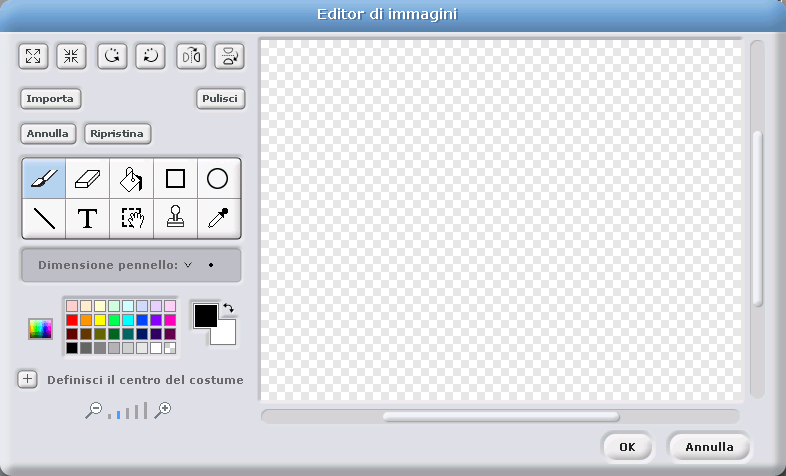Click the Pulisci button
Viewport: 786px width, 476px height.
[x=220, y=99]
